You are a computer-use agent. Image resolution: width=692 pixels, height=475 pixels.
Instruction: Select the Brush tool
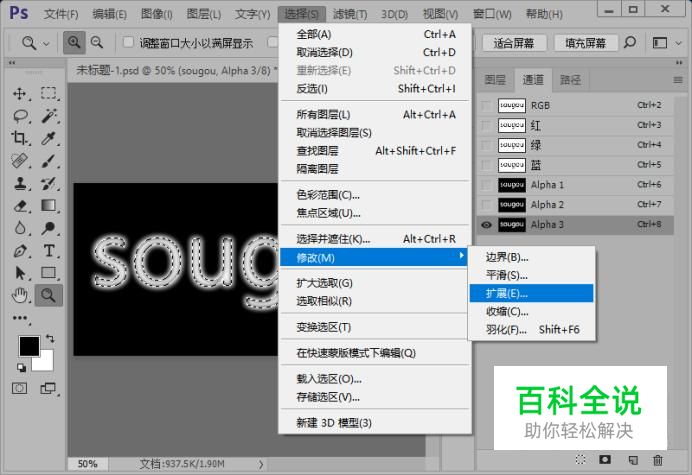(x=49, y=161)
